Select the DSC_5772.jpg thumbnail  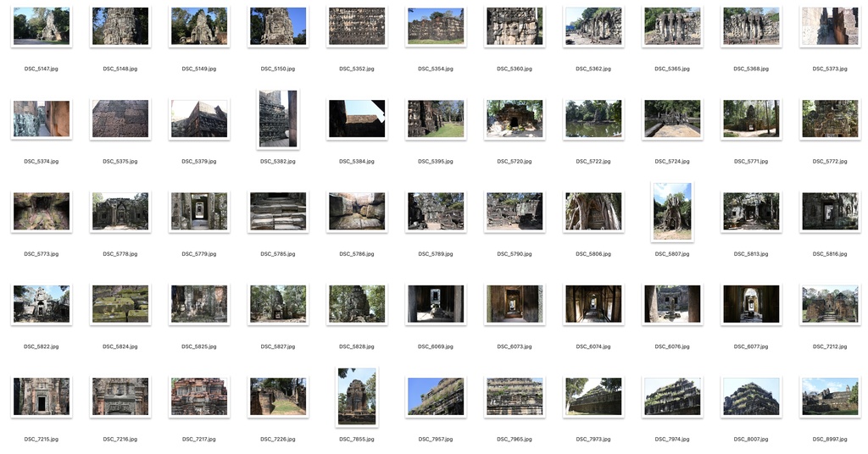(830, 119)
